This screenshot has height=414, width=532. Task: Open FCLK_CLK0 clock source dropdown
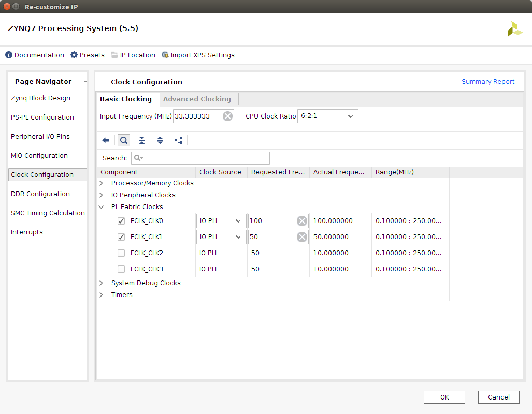click(220, 221)
